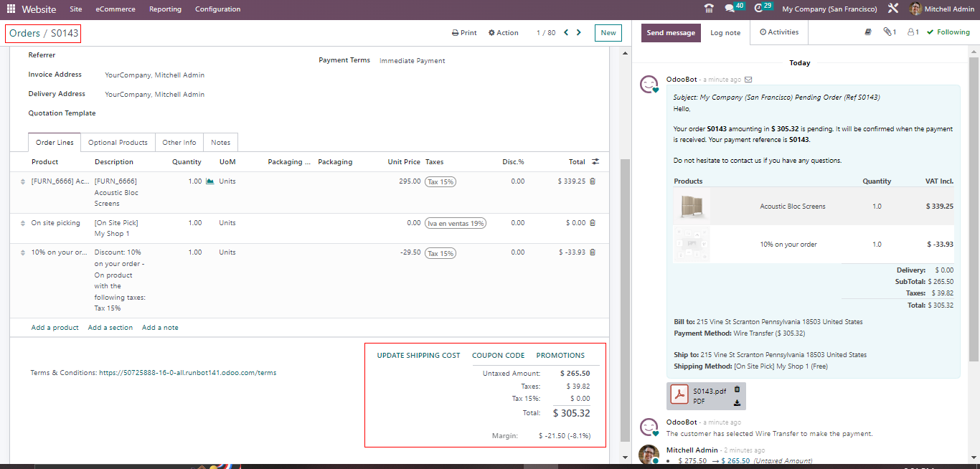Toggle the Following subscription status
The width and height of the screenshot is (980, 469).
click(x=948, y=32)
